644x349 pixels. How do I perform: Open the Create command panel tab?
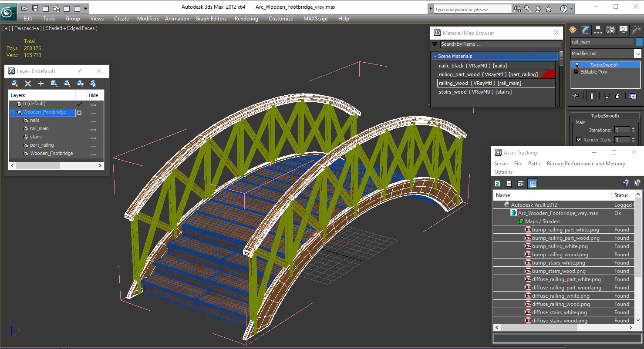point(573,30)
